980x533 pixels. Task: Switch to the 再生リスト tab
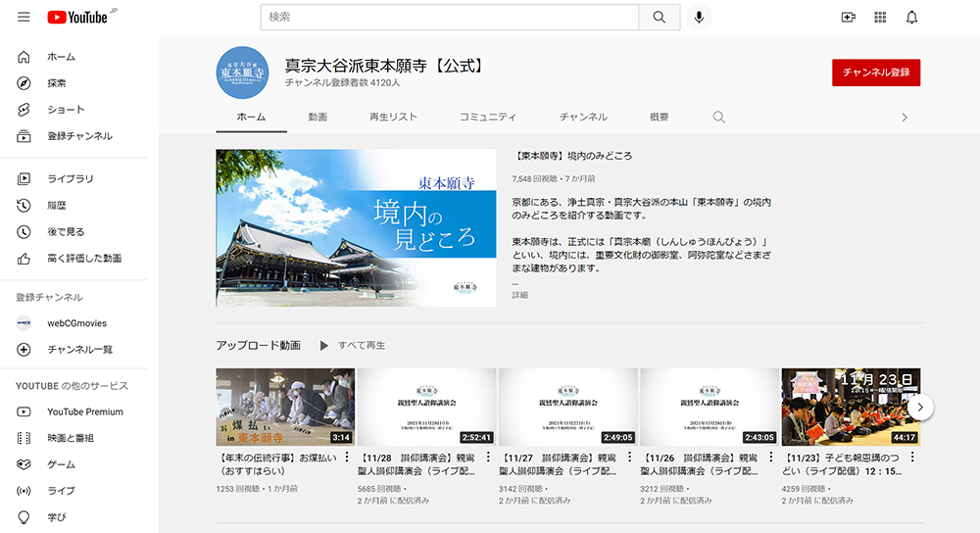pyautogui.click(x=393, y=117)
